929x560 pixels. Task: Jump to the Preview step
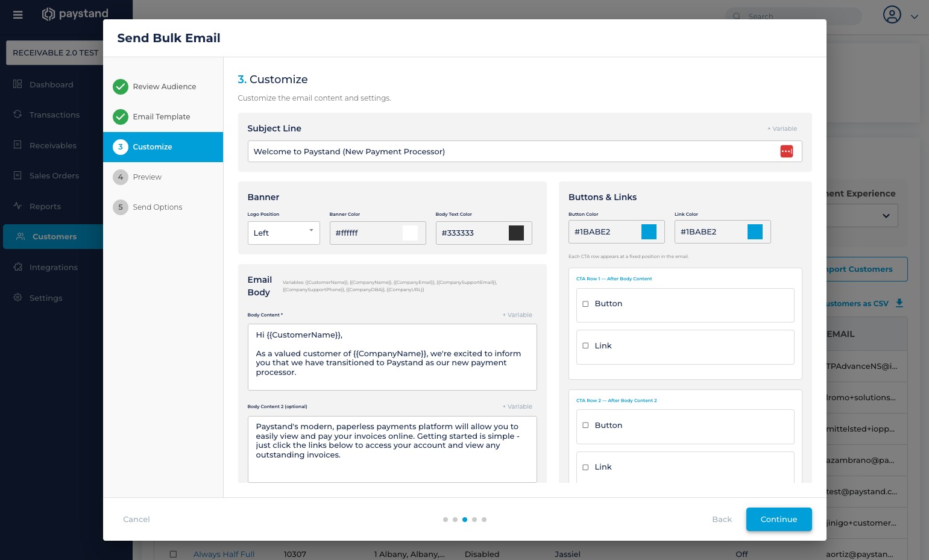pyautogui.click(x=163, y=177)
